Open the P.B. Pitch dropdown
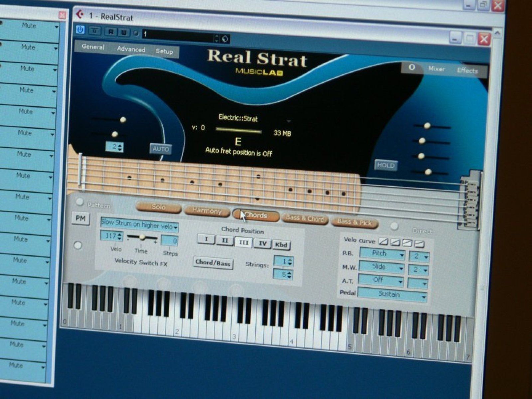The image size is (532, 399). 382,254
